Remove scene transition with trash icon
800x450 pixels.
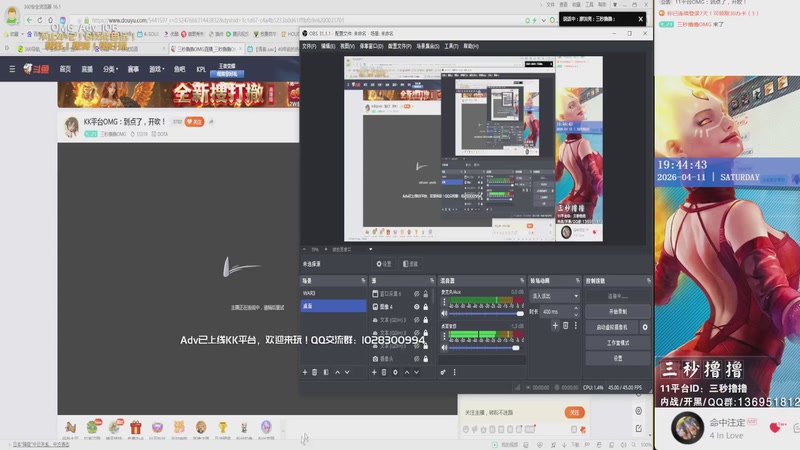(x=565, y=326)
